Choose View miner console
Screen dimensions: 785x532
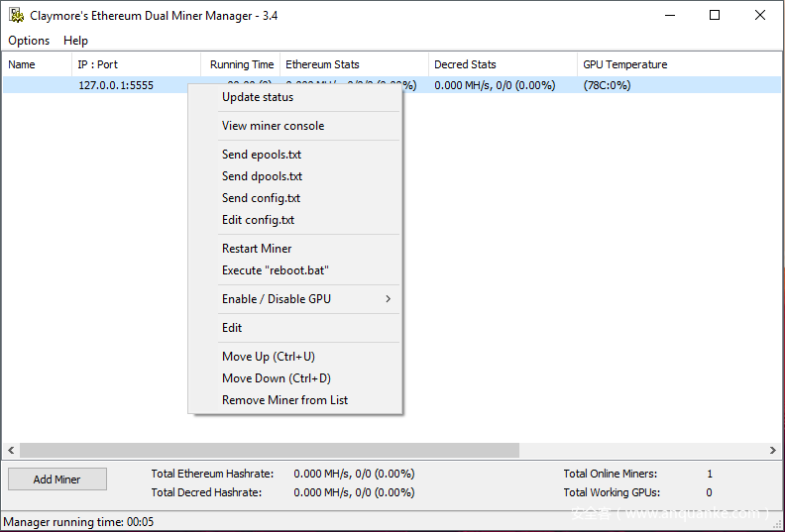click(x=273, y=126)
